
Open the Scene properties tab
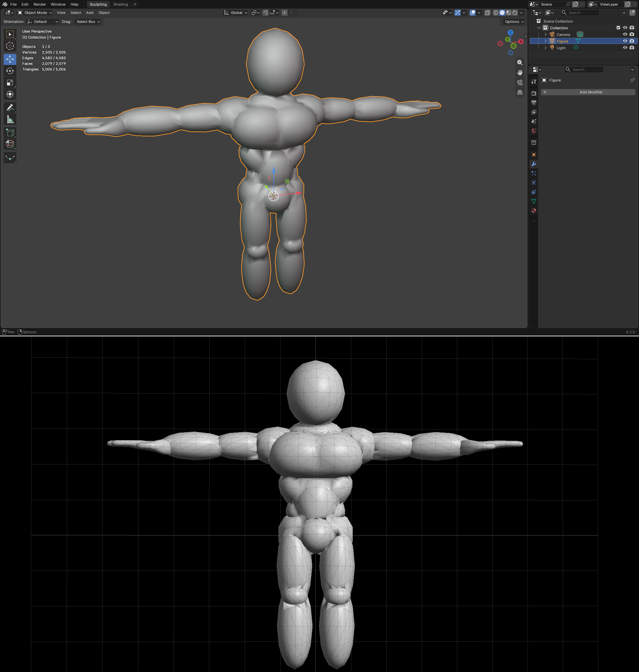(x=534, y=121)
